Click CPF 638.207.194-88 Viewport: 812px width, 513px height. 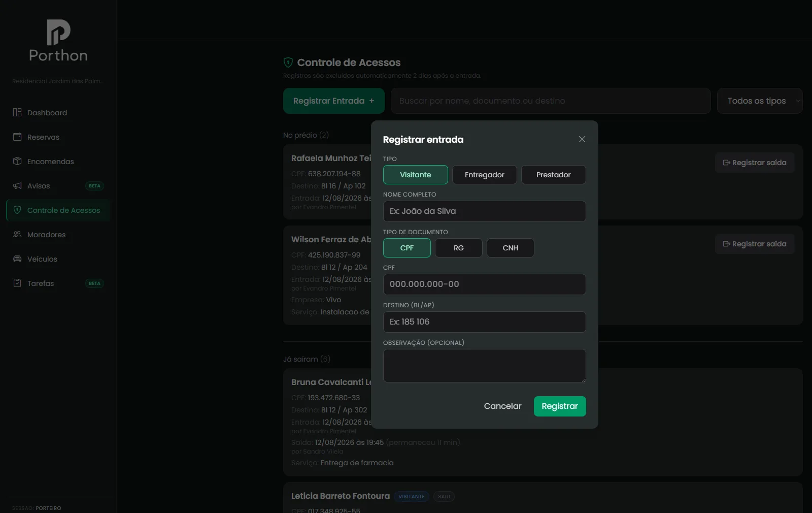click(x=334, y=174)
